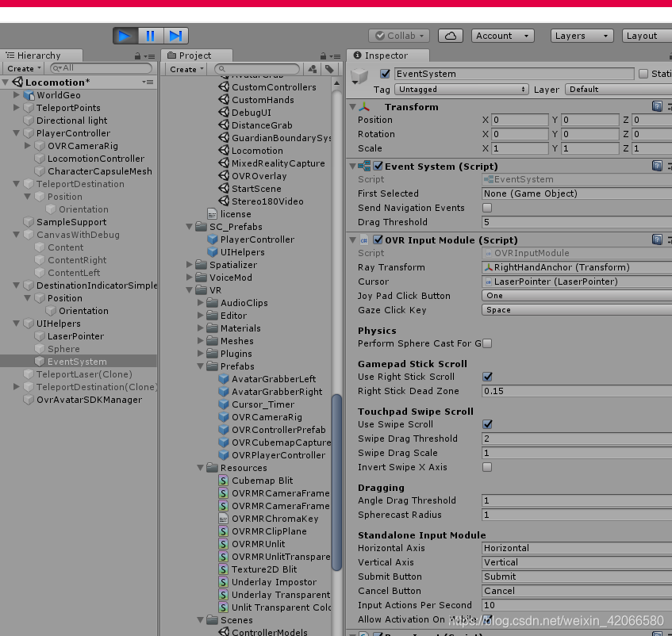Click the GameObject cube icon in Inspector
The width and height of the screenshot is (672, 636).
[x=359, y=76]
